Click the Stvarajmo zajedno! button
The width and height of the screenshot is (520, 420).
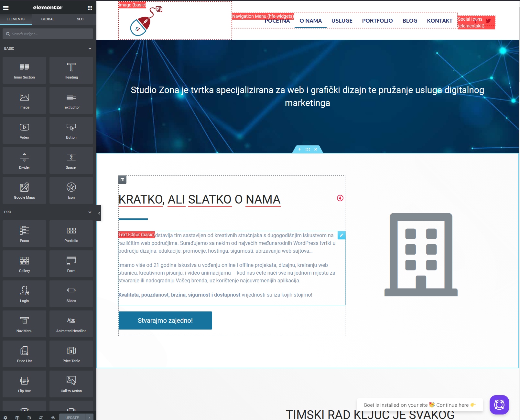tap(165, 320)
